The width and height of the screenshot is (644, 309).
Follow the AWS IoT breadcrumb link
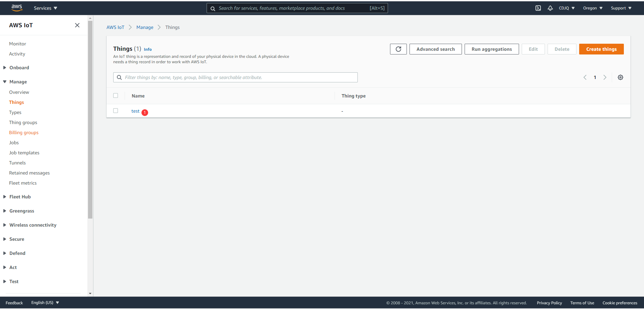click(116, 27)
